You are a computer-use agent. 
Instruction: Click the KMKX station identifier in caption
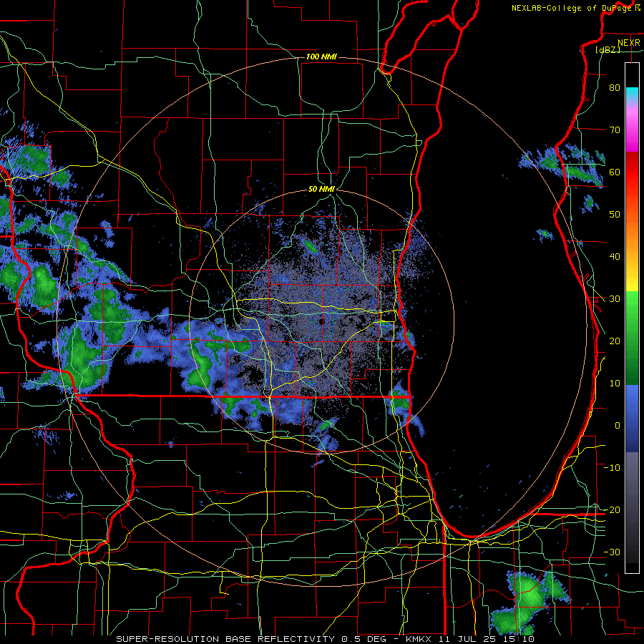point(420,639)
